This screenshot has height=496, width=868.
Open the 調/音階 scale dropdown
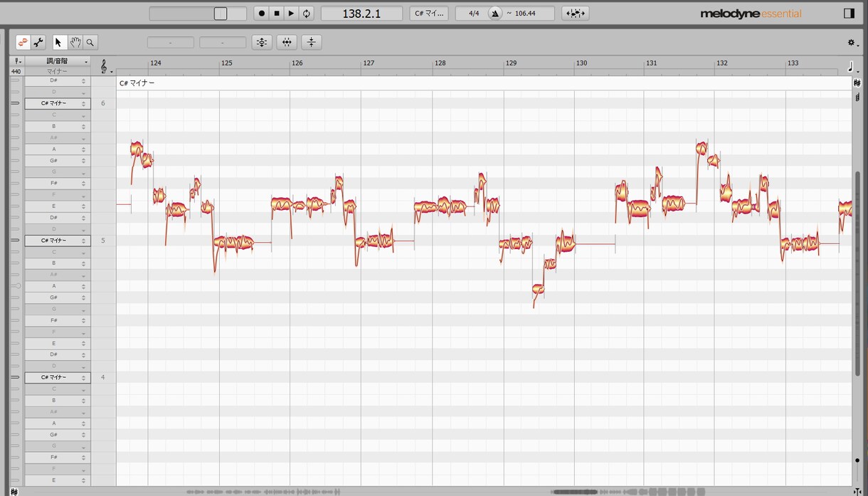tap(58, 62)
